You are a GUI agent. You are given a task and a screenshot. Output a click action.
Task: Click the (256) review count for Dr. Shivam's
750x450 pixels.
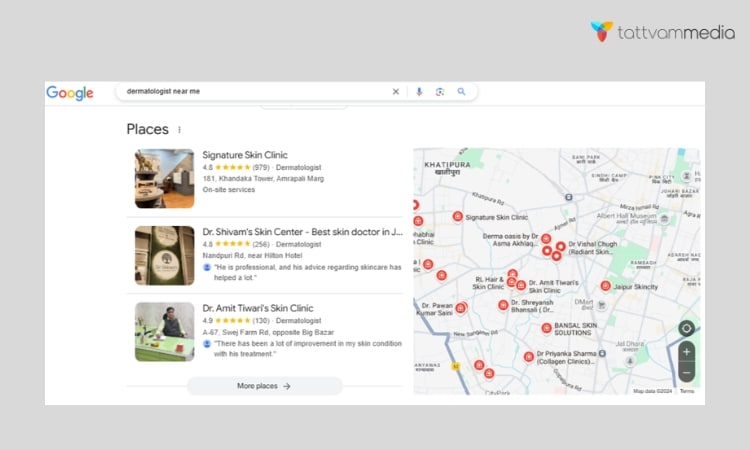(x=261, y=244)
